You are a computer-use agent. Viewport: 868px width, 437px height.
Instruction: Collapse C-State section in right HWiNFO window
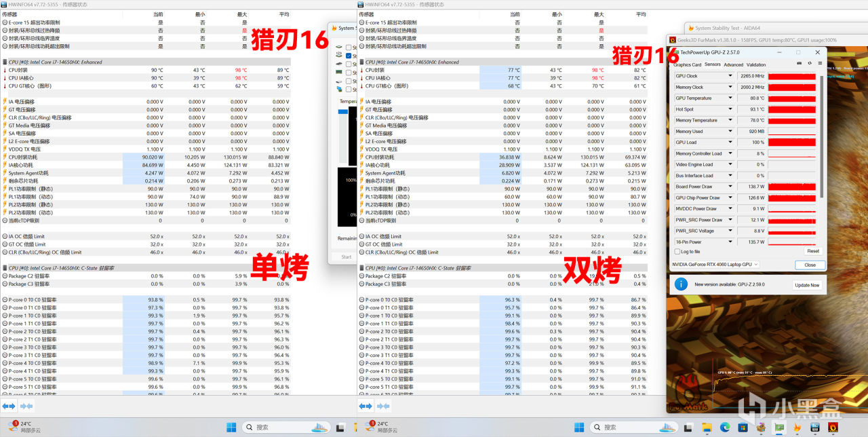[x=361, y=268]
